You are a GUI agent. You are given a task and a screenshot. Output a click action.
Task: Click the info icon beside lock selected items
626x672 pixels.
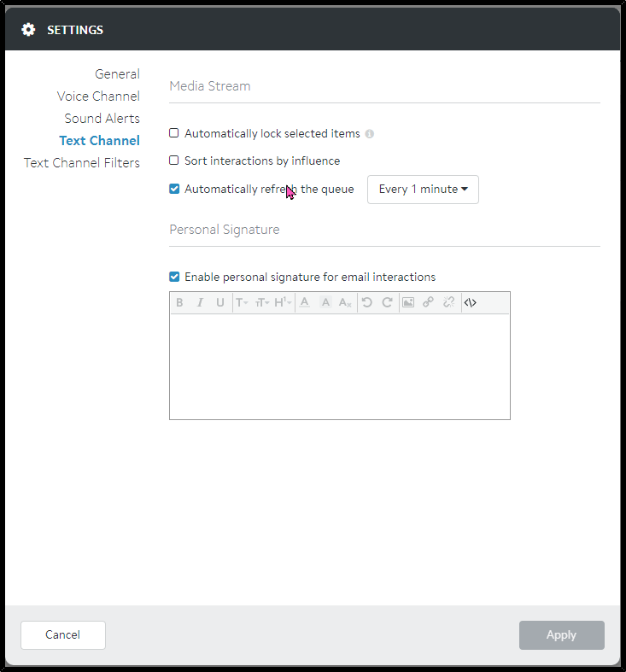pos(370,134)
